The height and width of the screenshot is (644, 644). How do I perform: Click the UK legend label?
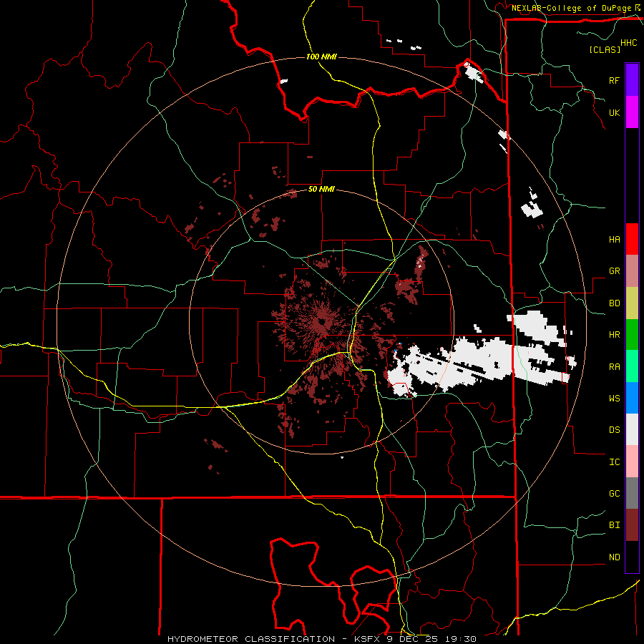click(x=614, y=112)
